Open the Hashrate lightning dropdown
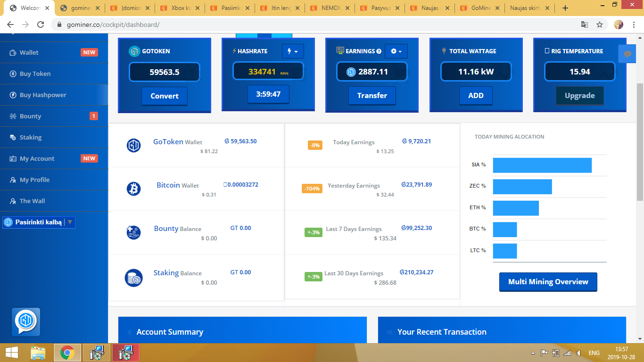Viewport: 644px width, 362px height. pos(293,51)
